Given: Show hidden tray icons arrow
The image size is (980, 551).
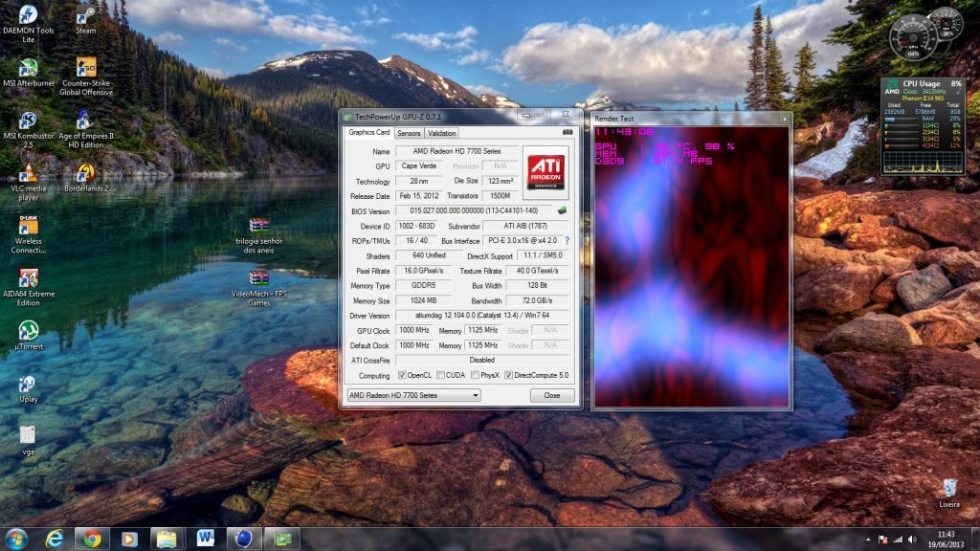Looking at the screenshot, I should click(867, 540).
